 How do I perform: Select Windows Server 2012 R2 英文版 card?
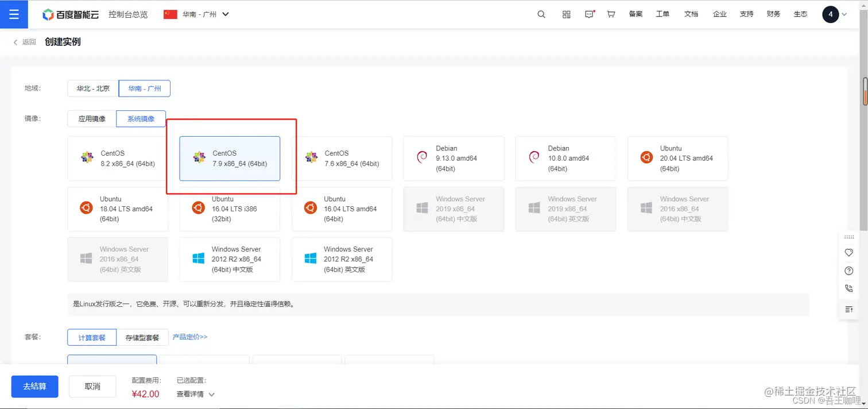tap(342, 260)
